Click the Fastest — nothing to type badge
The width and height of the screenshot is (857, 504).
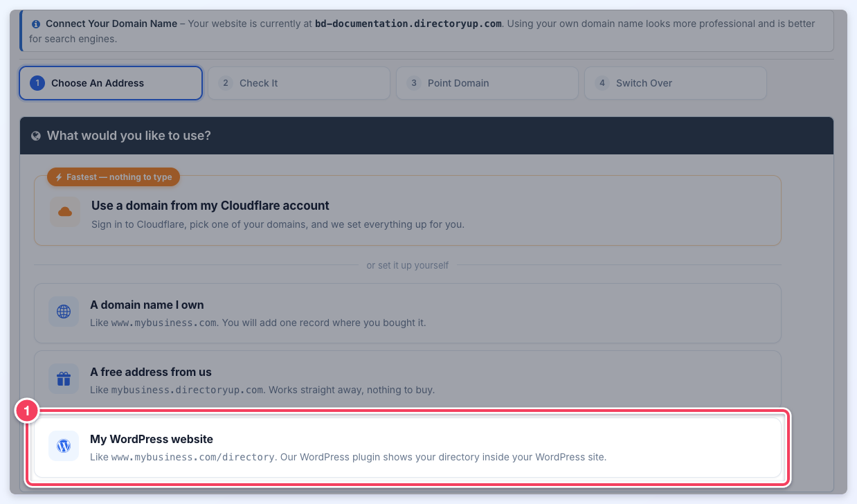click(114, 177)
